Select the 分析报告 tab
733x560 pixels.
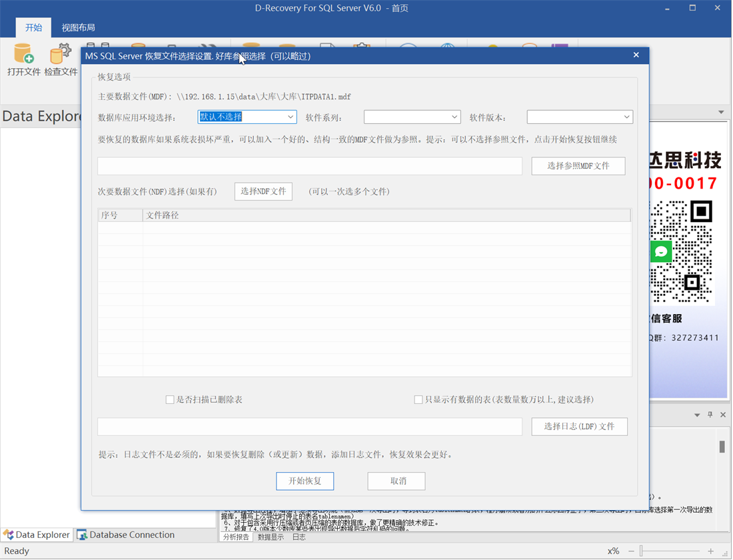(x=236, y=537)
